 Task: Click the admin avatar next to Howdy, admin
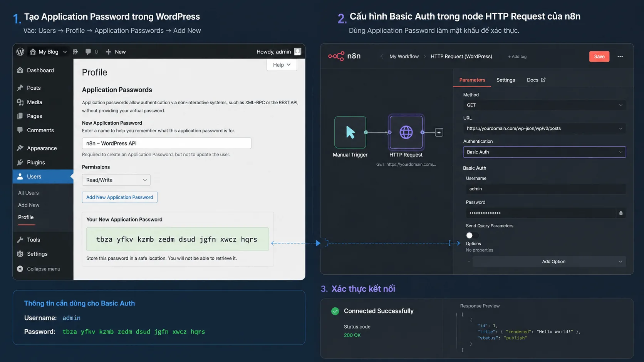(297, 52)
